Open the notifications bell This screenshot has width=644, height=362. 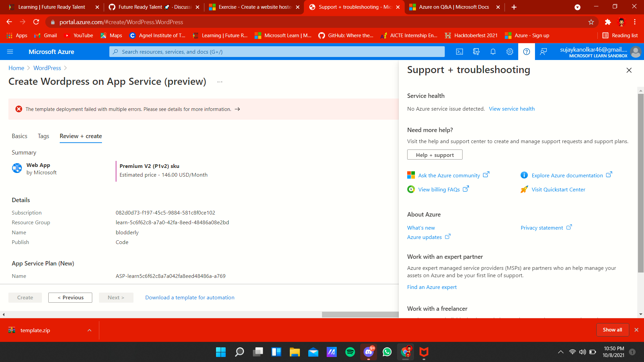tap(493, 52)
